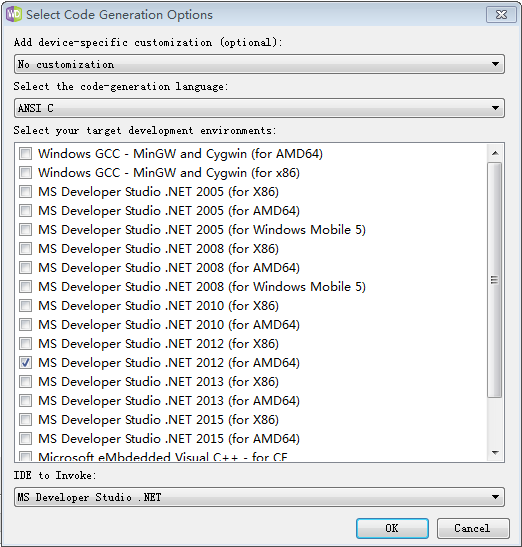Tick MS Developer Studio .NET 2015 (for AMD64)

click(x=25, y=439)
